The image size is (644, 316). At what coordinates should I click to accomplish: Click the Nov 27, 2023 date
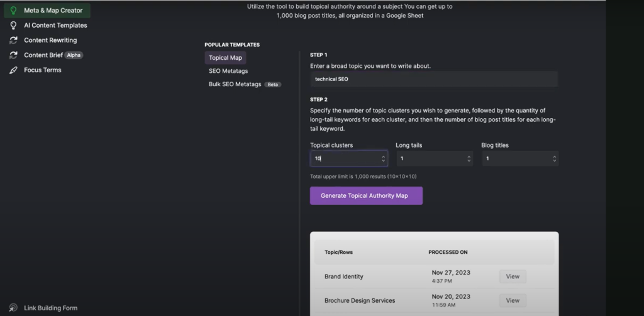pyautogui.click(x=451, y=273)
